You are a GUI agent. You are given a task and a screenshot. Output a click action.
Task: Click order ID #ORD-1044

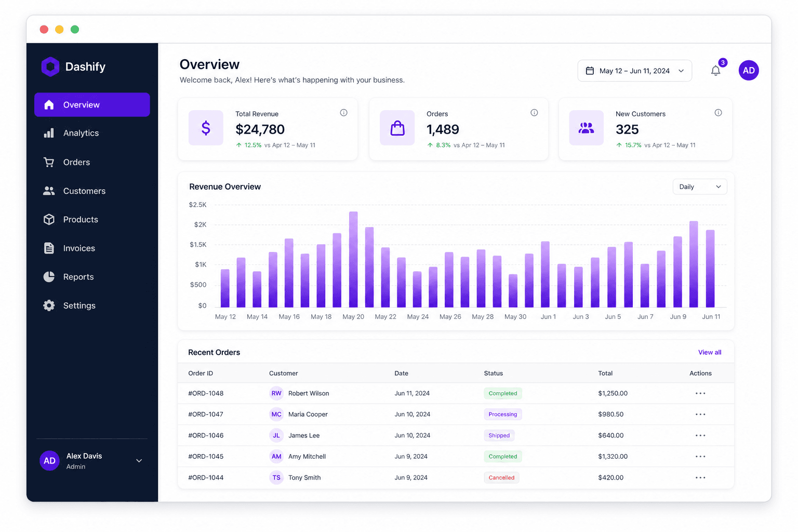point(206,477)
